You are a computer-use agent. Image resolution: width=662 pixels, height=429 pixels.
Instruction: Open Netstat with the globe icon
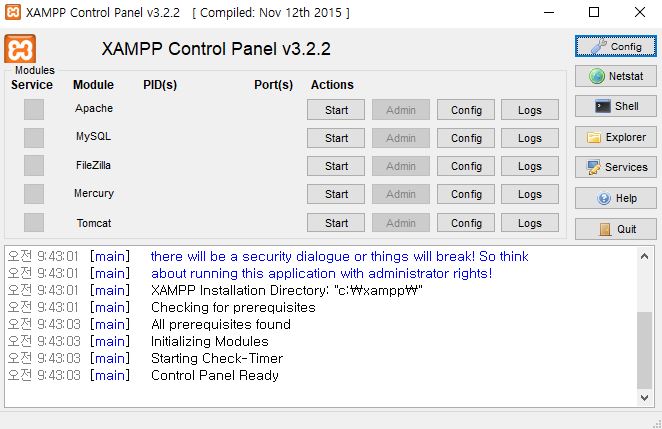tap(616, 76)
